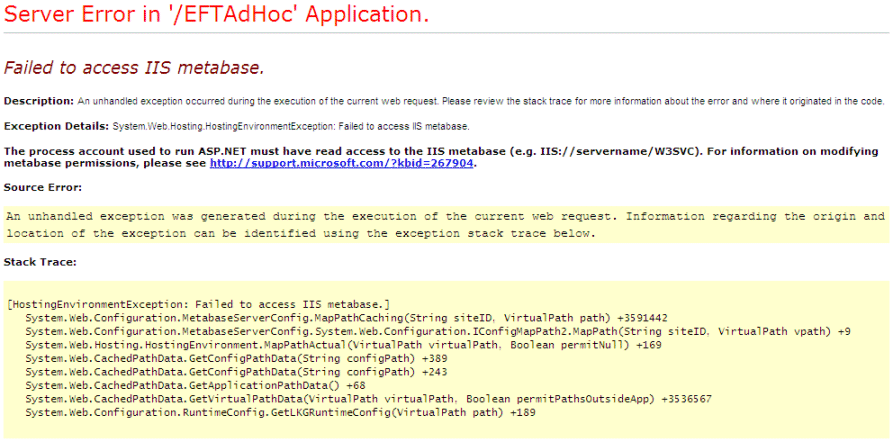Select 'Failed to access IIS metabase.' italic heading
Image resolution: width=893 pixels, height=442 pixels.
[x=134, y=68]
